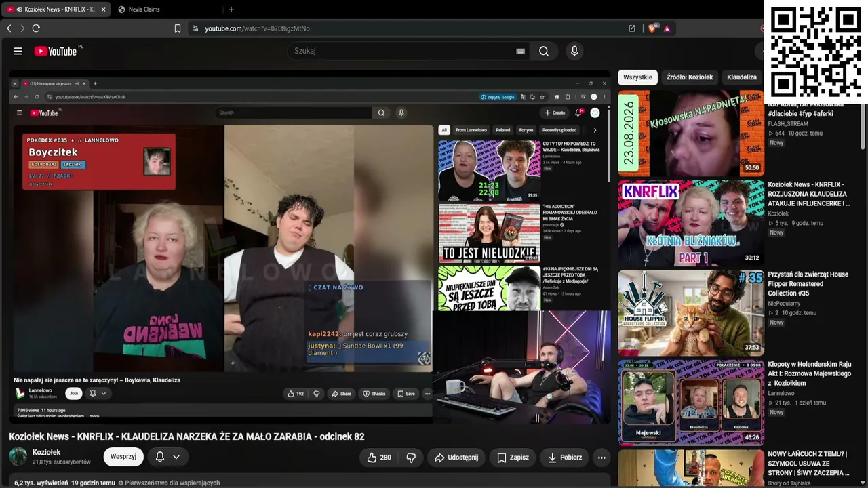Submit search with the magnifier button
868x488 pixels.
pos(544,51)
